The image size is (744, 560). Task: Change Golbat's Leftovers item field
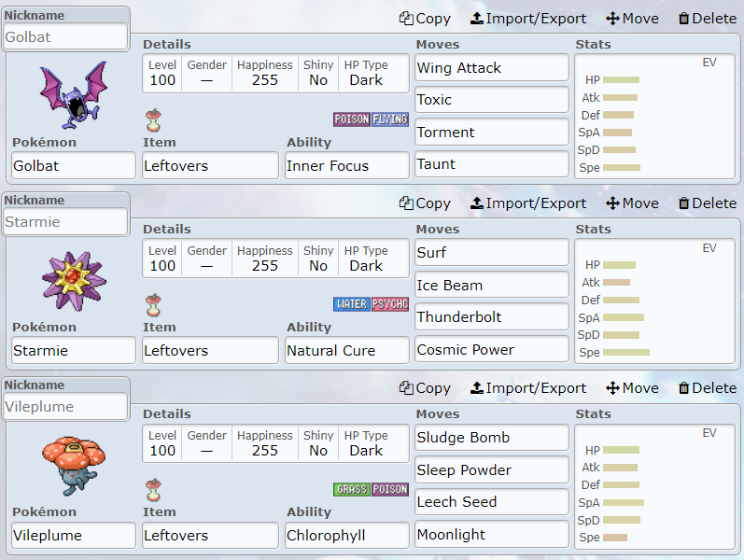210,165
